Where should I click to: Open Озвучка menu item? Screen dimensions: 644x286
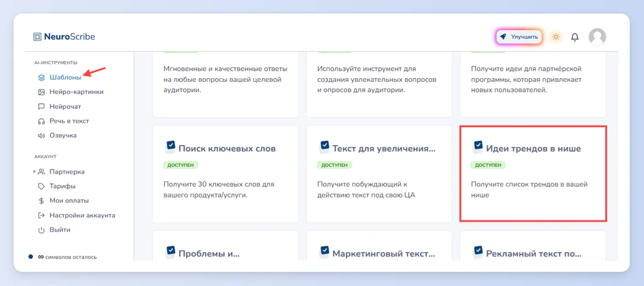pyautogui.click(x=63, y=136)
